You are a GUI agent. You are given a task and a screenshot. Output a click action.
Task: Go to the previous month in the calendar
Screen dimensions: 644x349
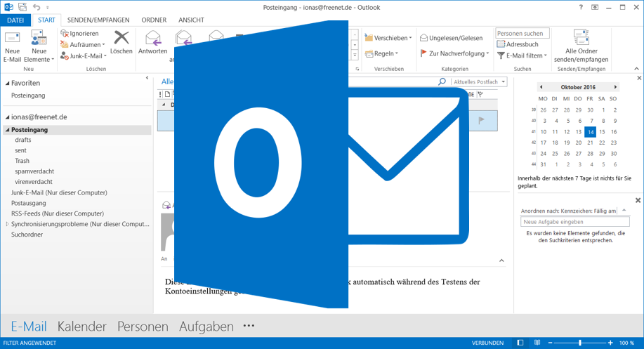[x=541, y=87]
